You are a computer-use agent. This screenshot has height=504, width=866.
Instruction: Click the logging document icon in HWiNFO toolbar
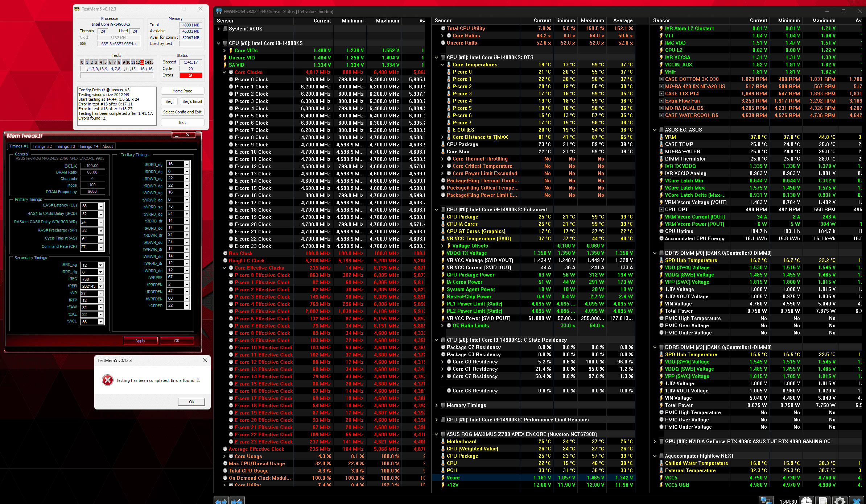pos(823,500)
